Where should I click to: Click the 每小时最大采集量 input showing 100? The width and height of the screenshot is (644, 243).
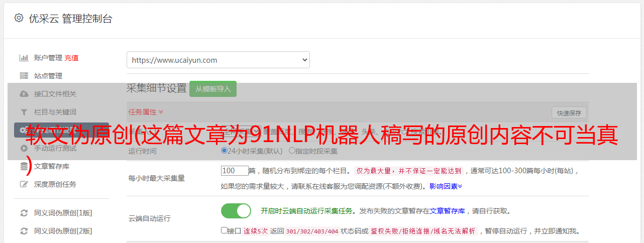(235, 171)
